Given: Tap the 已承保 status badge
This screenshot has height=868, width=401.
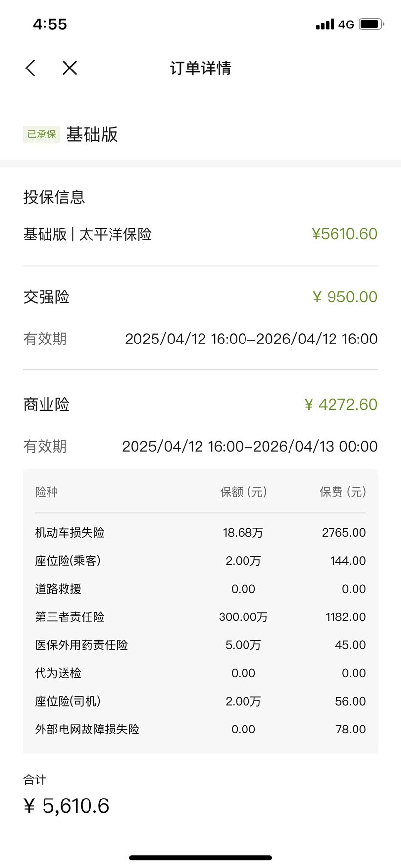Looking at the screenshot, I should (x=42, y=135).
